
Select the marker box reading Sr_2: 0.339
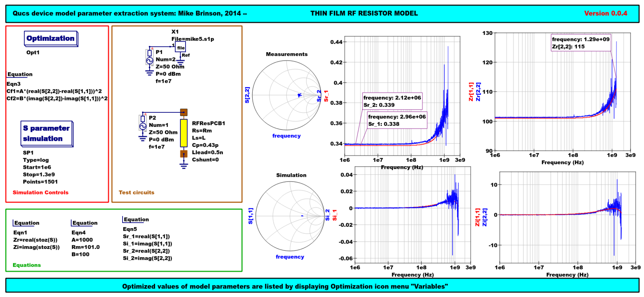pyautogui.click(x=392, y=101)
